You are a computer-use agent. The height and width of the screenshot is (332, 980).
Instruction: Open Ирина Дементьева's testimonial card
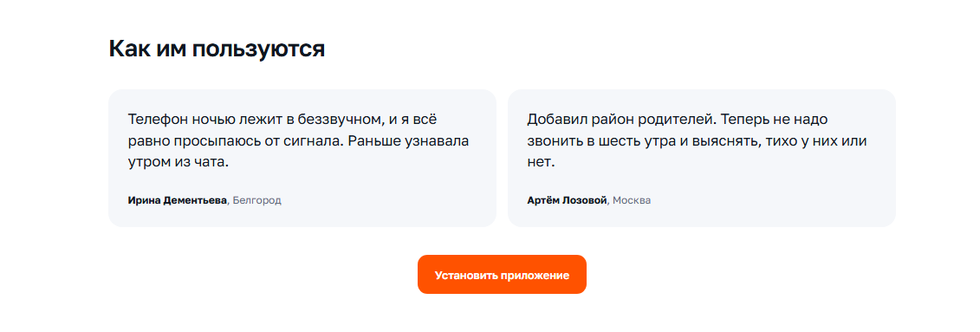pos(302,158)
